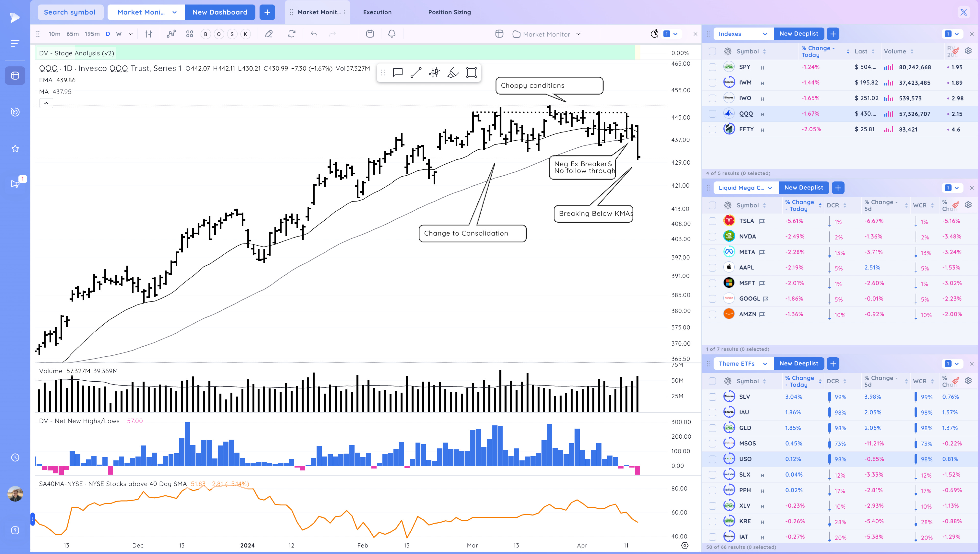Image resolution: width=980 pixels, height=554 pixels.
Task: Check the NVDA row checkbox
Action: point(712,237)
